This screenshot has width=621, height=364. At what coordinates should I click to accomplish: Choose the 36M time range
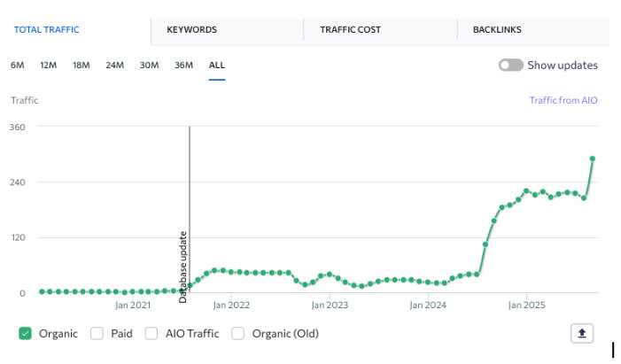(183, 66)
